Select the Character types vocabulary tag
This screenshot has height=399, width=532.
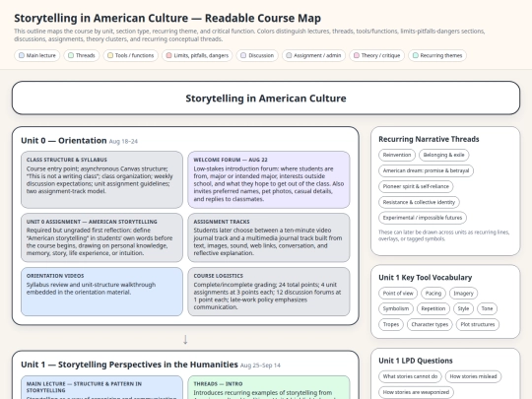(x=430, y=324)
